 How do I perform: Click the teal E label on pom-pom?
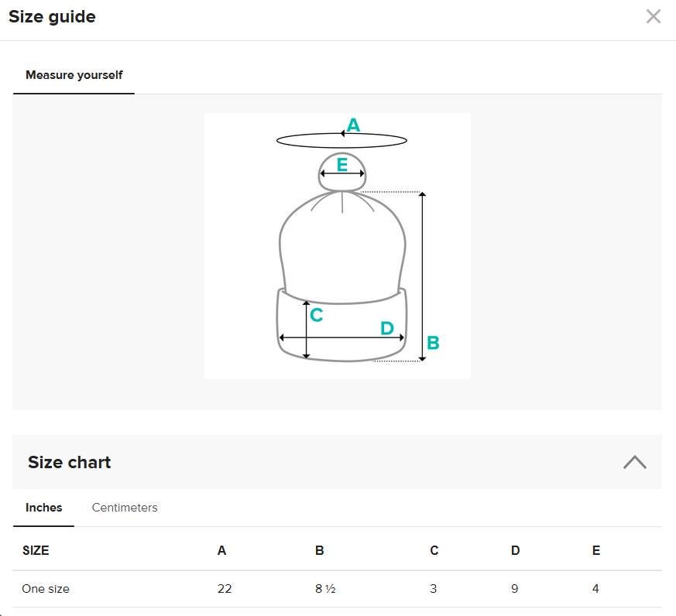pos(341,163)
